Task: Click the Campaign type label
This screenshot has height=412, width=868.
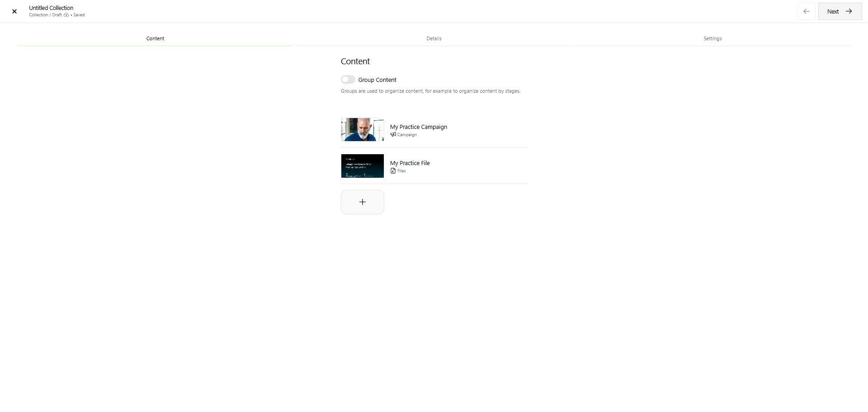Action: (407, 135)
